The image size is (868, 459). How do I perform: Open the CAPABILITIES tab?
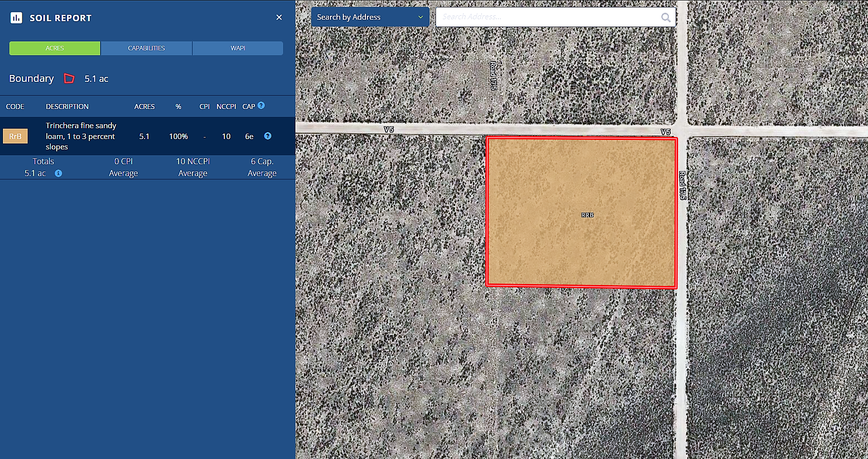pyautogui.click(x=146, y=48)
